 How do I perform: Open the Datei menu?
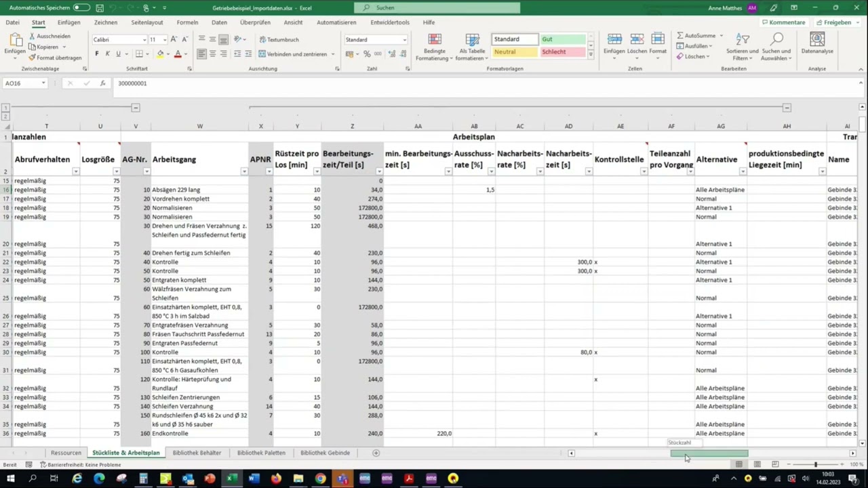pyautogui.click(x=12, y=22)
